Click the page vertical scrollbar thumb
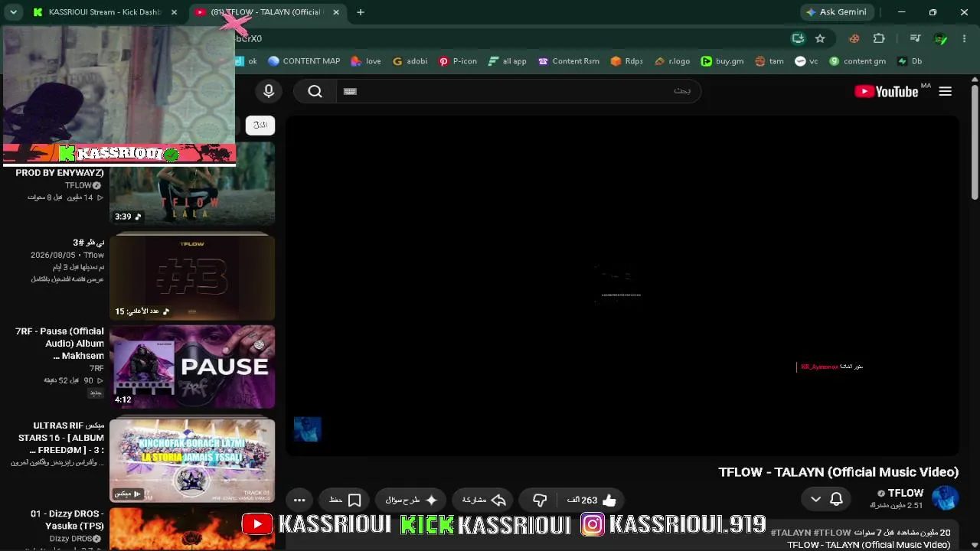 (975, 142)
